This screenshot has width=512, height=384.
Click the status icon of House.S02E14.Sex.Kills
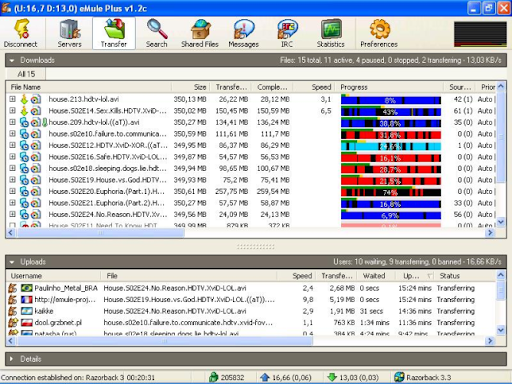tap(24, 111)
